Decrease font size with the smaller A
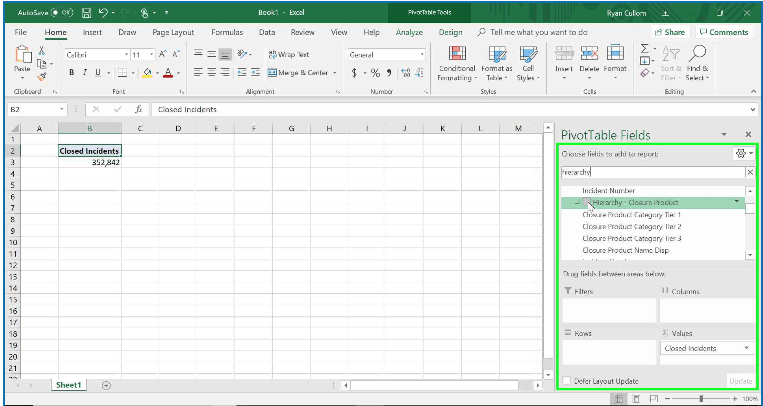Image resolution: width=763 pixels, height=406 pixels. (x=176, y=55)
